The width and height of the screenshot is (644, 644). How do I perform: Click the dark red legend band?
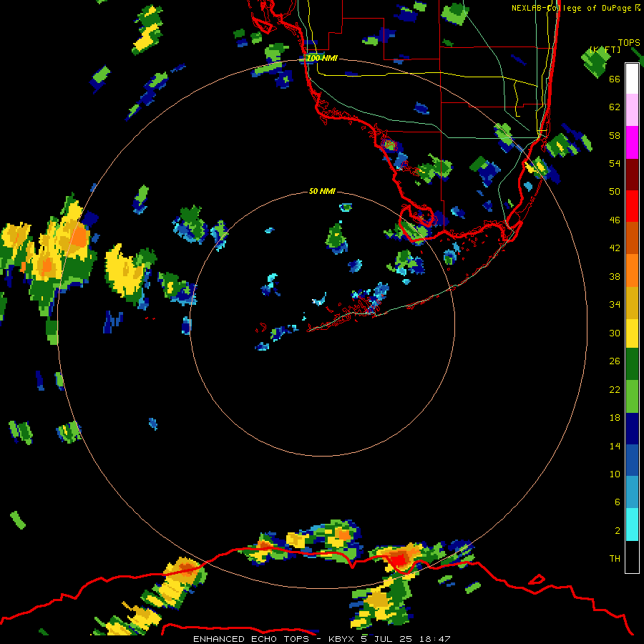coord(632,175)
